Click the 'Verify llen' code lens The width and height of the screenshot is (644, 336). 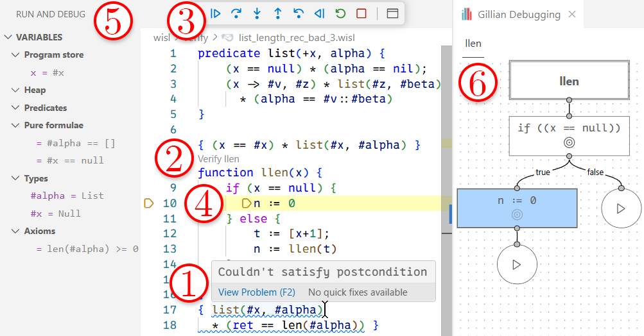tap(218, 159)
